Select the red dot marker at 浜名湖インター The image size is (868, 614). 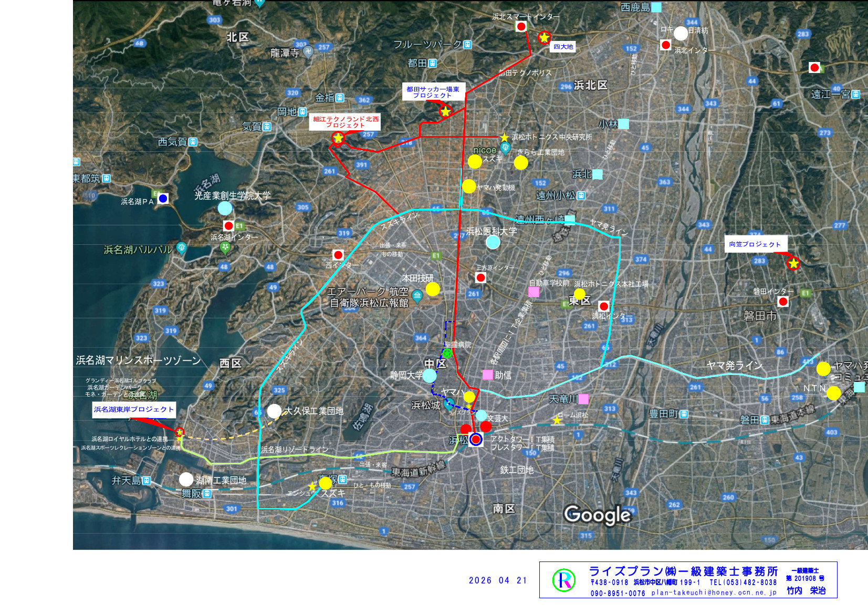pos(228,226)
